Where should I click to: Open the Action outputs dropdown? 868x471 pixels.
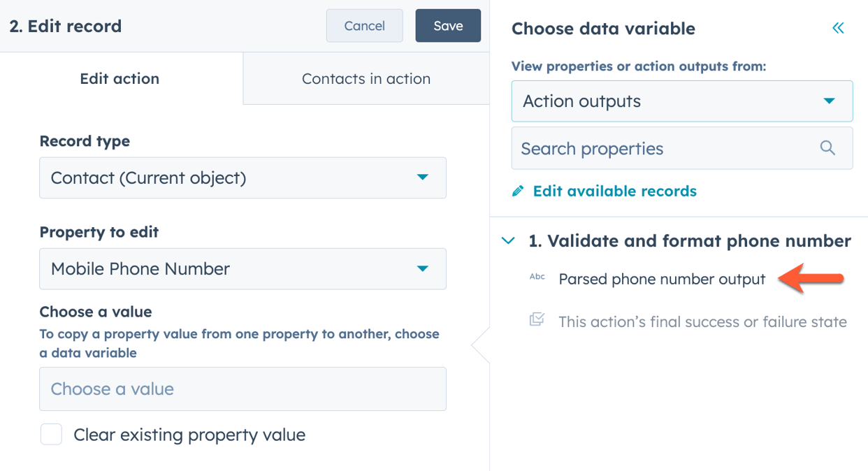tap(681, 101)
